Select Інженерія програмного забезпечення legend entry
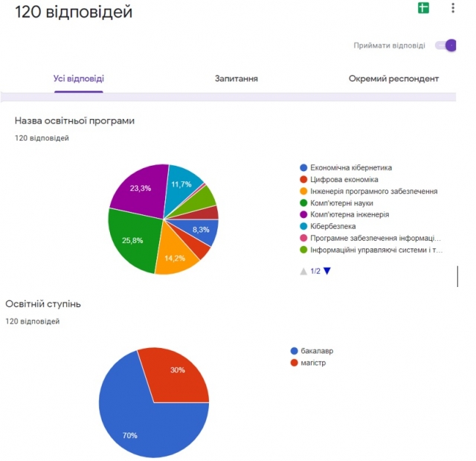The width and height of the screenshot is (476, 461). point(369,191)
